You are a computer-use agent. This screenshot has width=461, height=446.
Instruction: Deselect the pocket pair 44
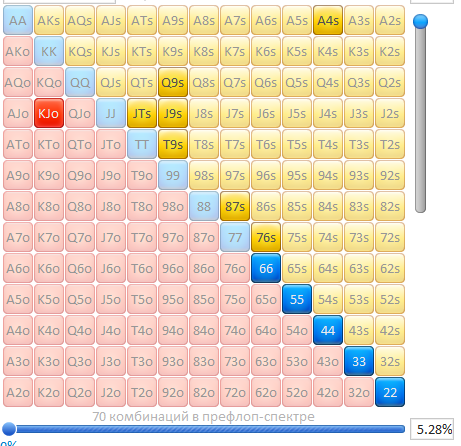coord(328,330)
